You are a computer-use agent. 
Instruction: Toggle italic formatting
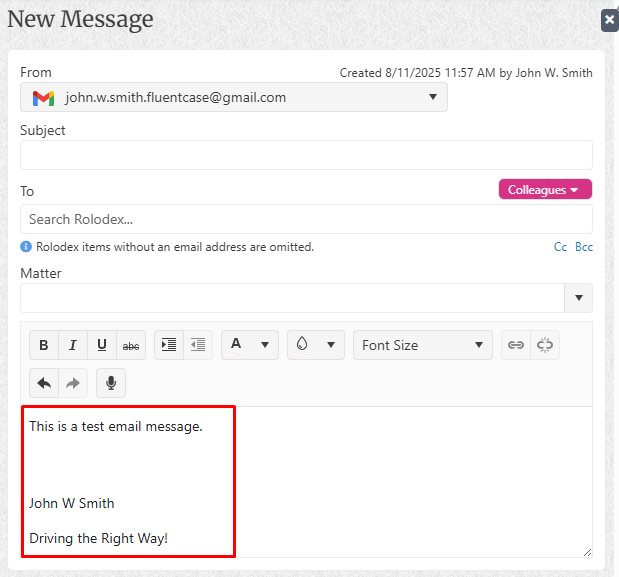73,345
